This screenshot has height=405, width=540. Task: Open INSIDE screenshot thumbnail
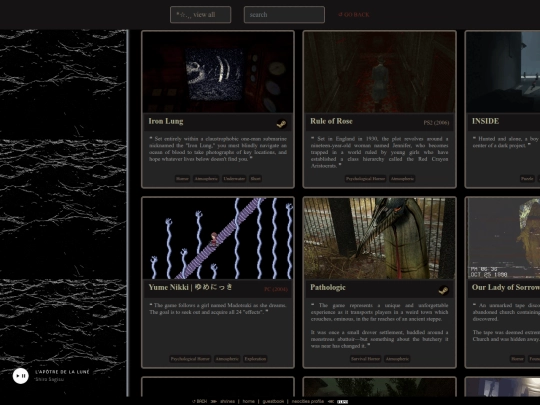point(503,72)
